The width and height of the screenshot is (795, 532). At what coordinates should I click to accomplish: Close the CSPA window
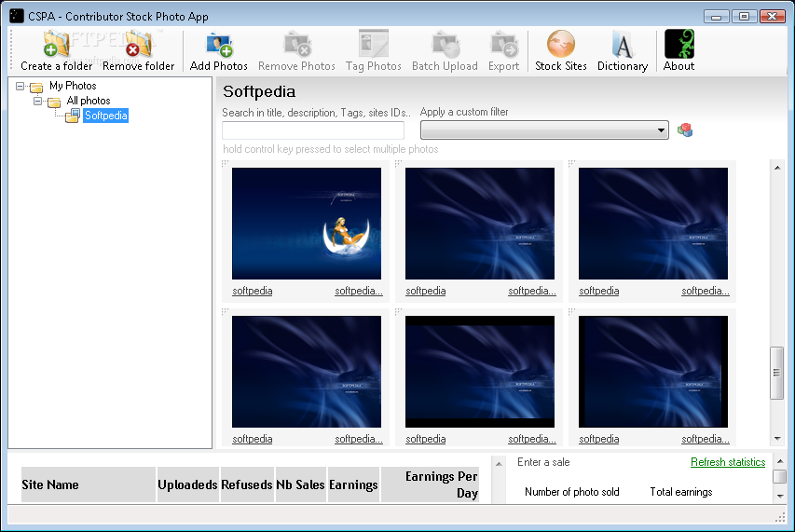tap(773, 16)
